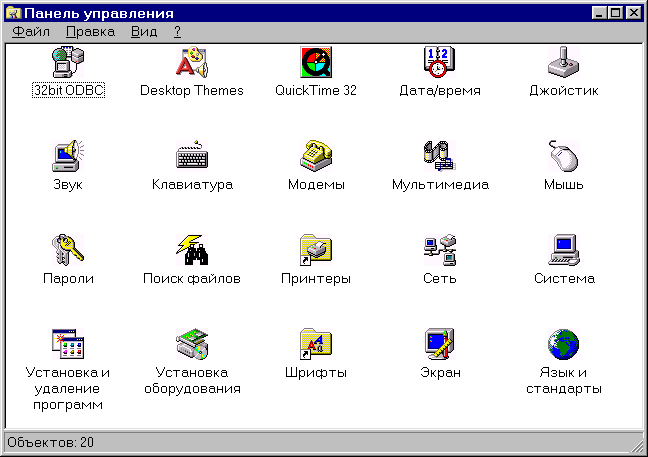
Task: Click the 'QuickTime 32' label
Action: click(316, 90)
